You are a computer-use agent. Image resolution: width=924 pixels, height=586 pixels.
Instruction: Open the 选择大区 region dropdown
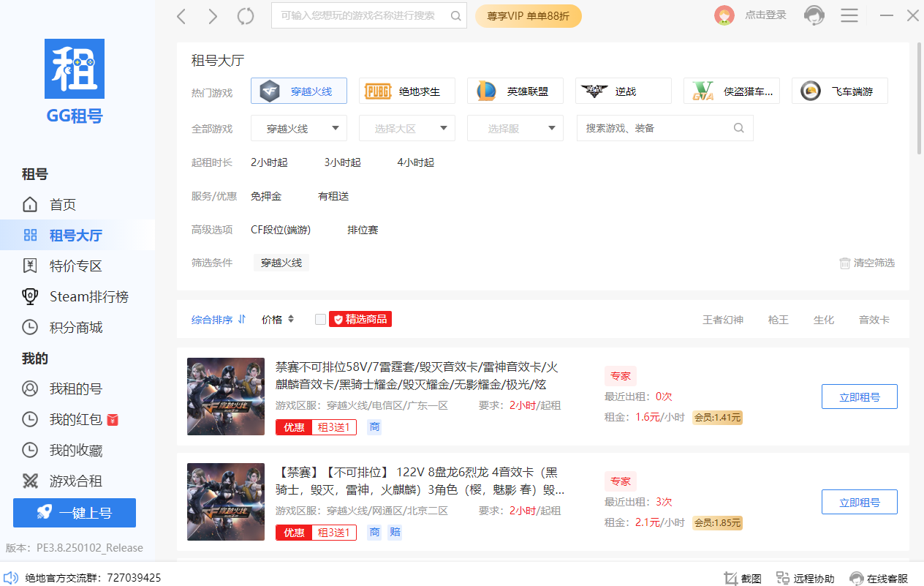(x=406, y=127)
